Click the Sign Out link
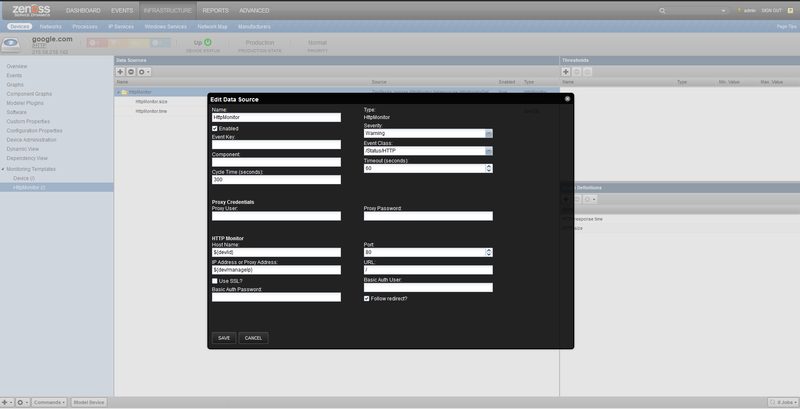This screenshot has height=409, width=800. 771,10
